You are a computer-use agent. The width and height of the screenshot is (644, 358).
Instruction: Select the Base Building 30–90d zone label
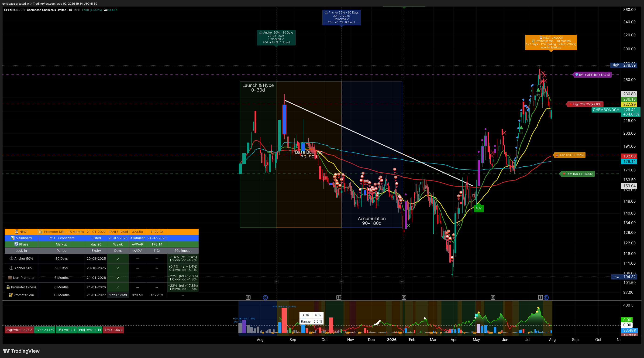pyautogui.click(x=309, y=154)
